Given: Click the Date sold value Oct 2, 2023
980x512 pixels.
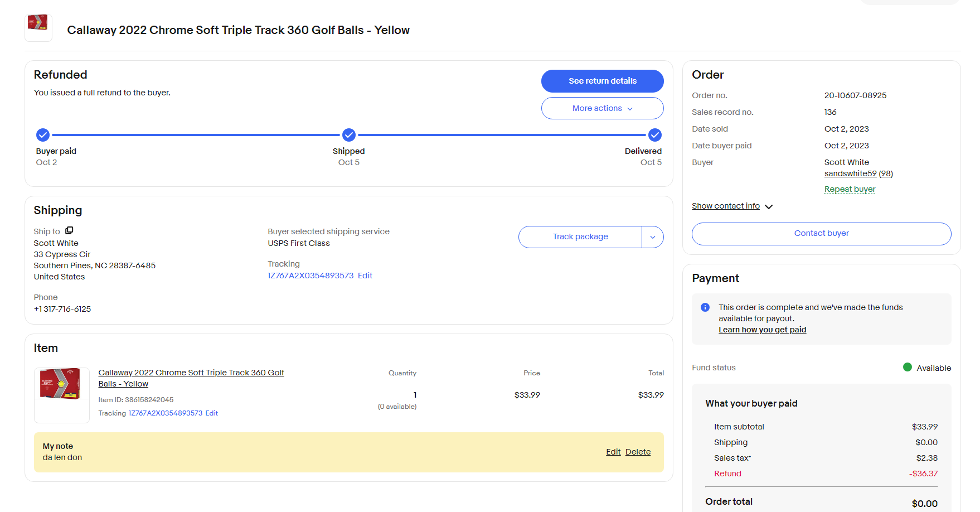Looking at the screenshot, I should 846,129.
